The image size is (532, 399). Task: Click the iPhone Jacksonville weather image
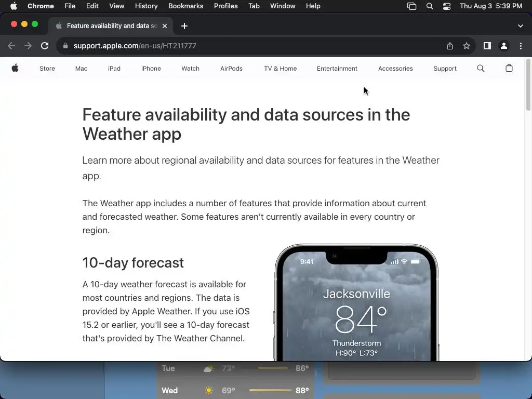[x=356, y=302]
